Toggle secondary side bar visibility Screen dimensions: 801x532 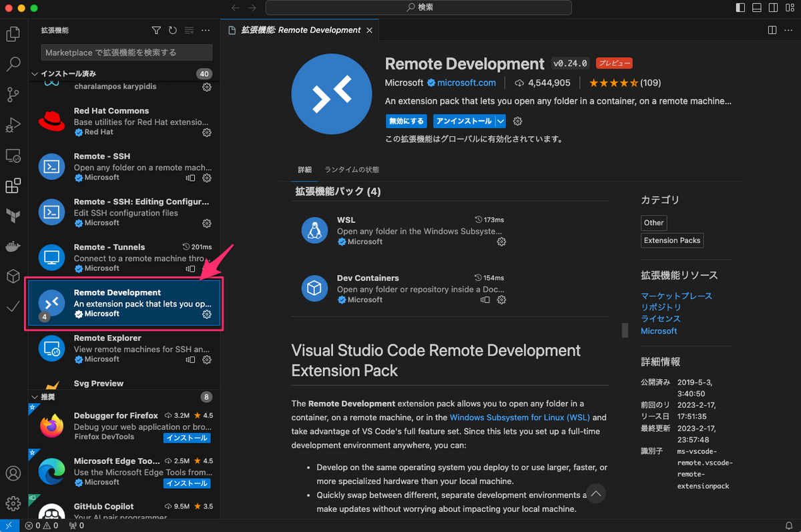(773, 7)
